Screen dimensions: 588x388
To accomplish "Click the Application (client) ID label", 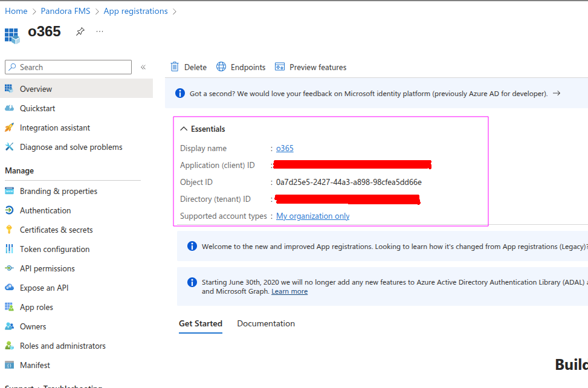I will (217, 166).
